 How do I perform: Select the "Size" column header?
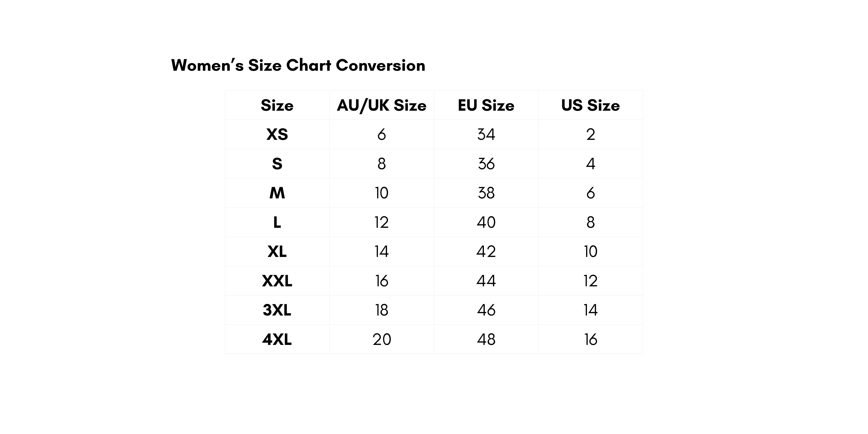[x=277, y=105]
